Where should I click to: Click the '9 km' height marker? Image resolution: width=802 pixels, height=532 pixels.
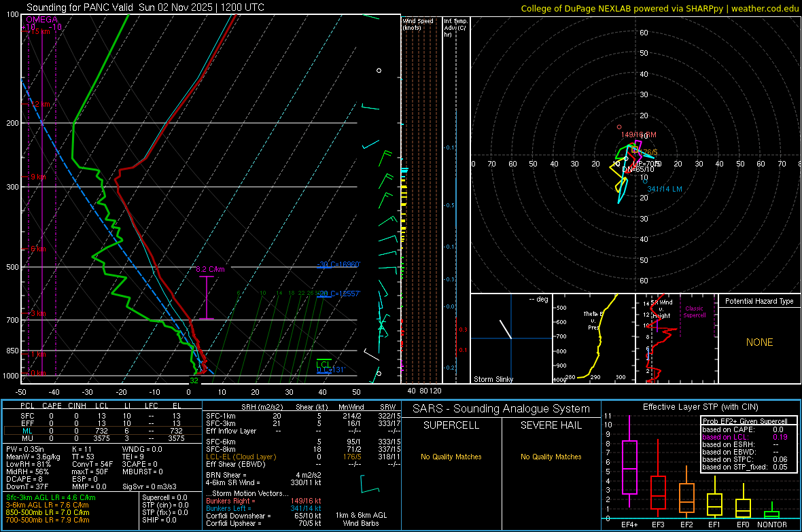click(38, 177)
